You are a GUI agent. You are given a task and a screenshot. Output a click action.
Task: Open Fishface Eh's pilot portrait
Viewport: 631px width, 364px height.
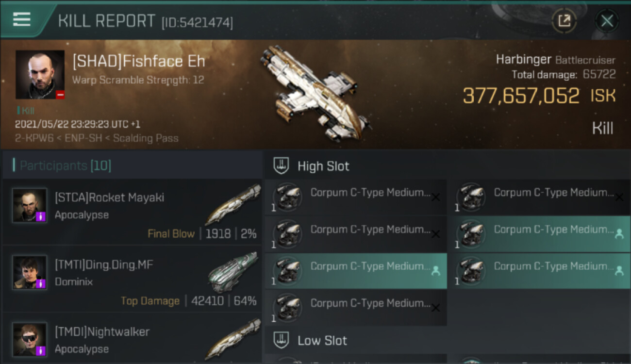(40, 75)
